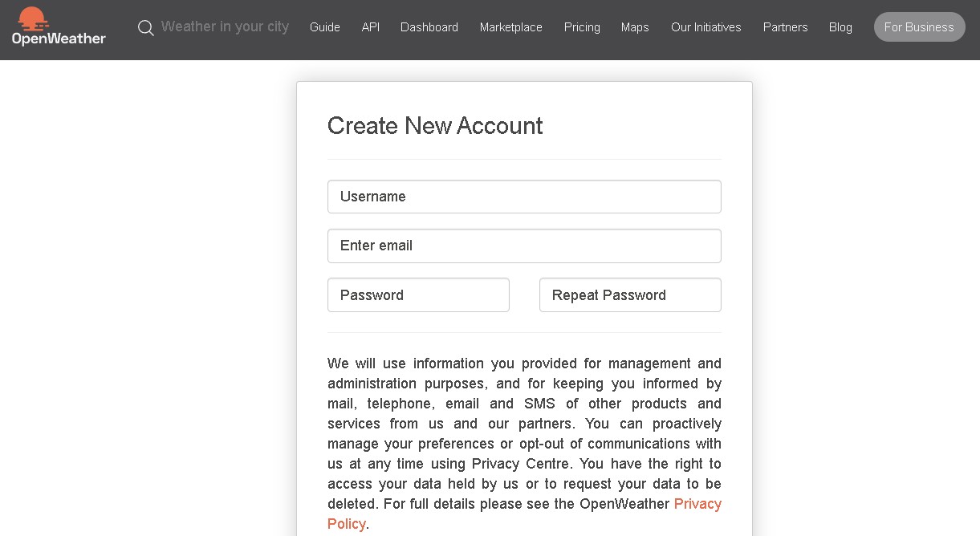Screen dimensions: 980x536
Task: Click the search magnifier icon
Action: click(x=145, y=28)
